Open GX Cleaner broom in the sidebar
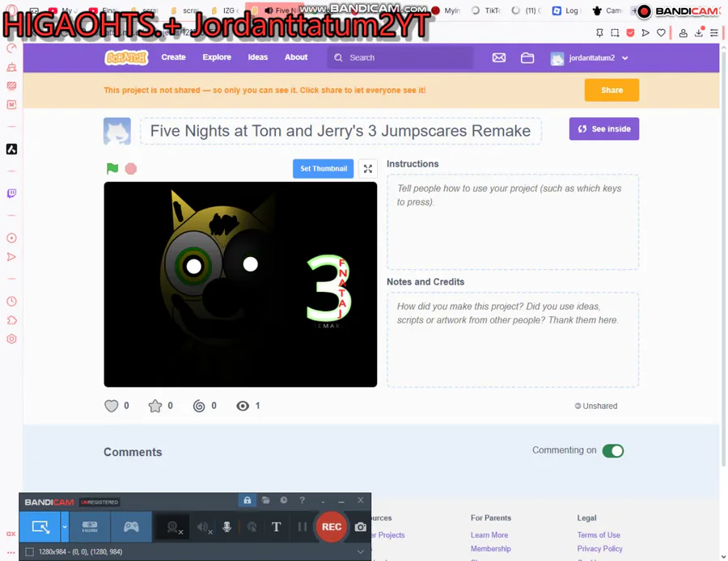The width and height of the screenshot is (728, 561). pos(11,67)
